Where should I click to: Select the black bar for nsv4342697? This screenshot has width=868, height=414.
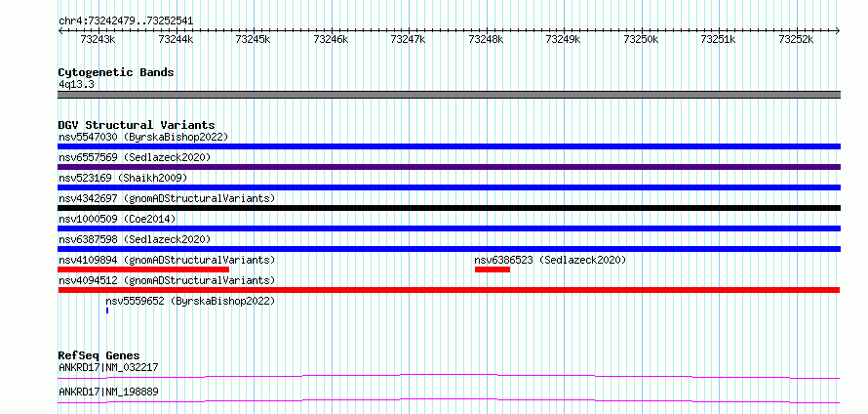pos(449,208)
